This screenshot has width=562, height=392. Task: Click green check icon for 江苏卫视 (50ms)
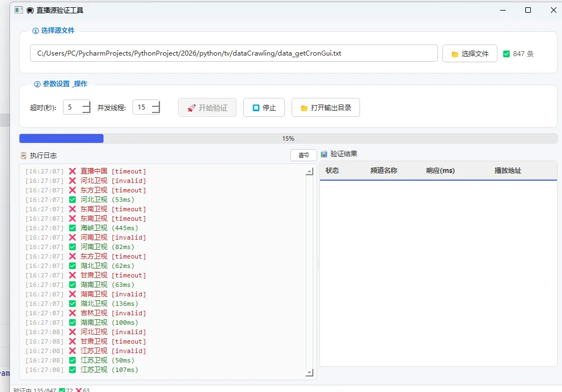tap(72, 360)
